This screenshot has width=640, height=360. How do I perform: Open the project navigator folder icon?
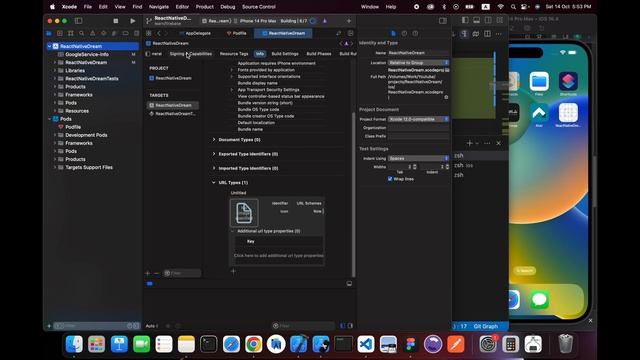(49, 33)
